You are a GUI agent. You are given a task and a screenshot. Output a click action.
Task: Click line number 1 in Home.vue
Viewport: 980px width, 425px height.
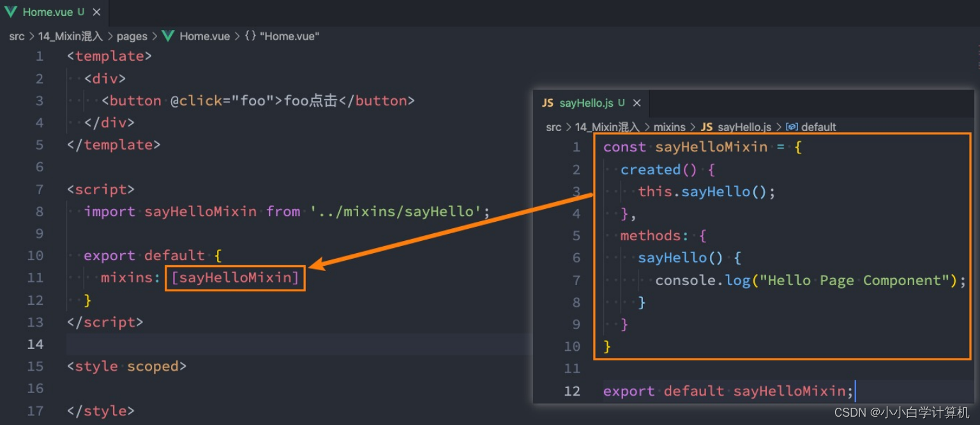(40, 56)
